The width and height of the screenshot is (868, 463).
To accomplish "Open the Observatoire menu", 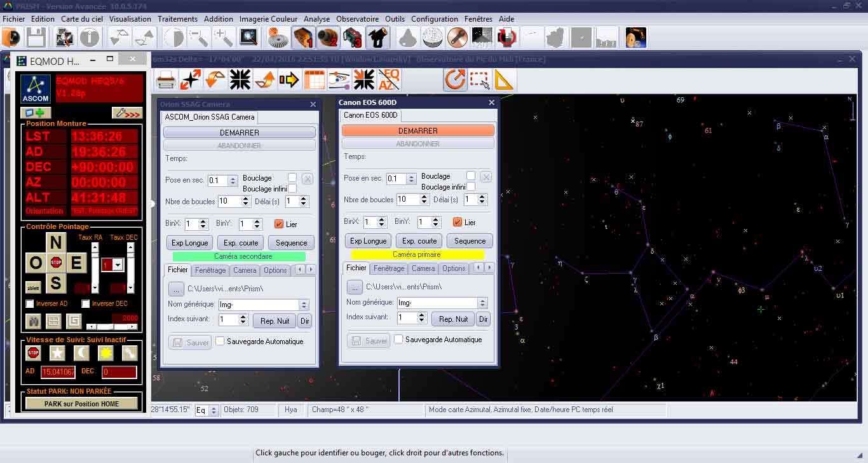I will point(357,19).
